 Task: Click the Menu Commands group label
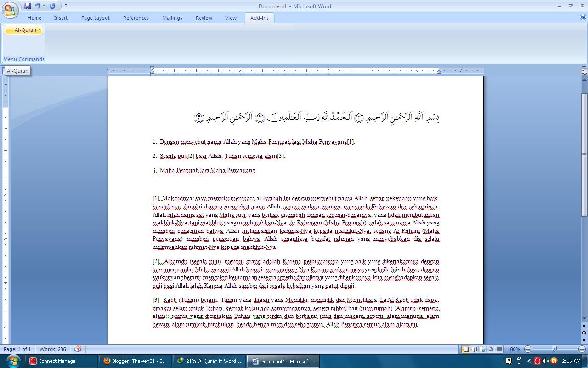24,59
